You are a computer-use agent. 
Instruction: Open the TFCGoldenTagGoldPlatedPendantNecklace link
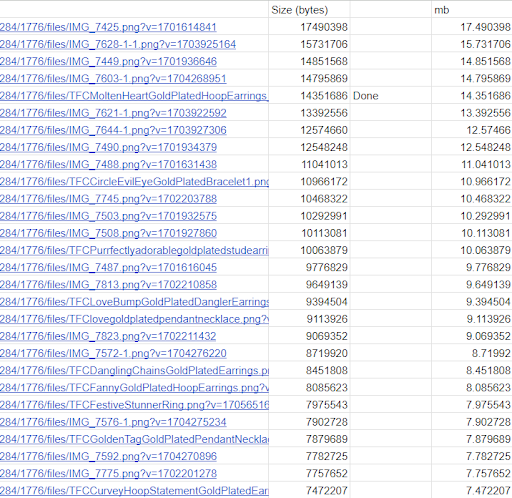click(134, 439)
